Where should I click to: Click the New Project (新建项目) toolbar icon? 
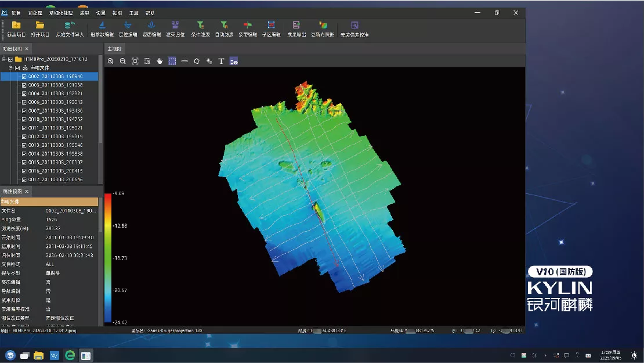tap(16, 26)
